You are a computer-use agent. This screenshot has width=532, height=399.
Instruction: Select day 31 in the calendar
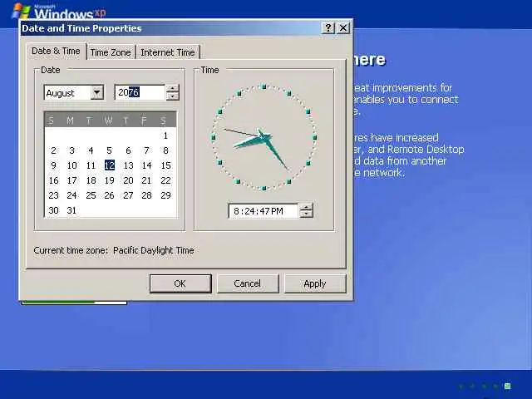[x=72, y=210]
